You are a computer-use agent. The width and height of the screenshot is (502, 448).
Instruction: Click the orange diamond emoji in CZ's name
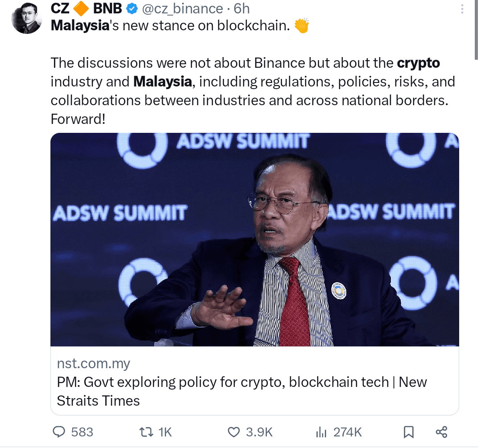81,8
